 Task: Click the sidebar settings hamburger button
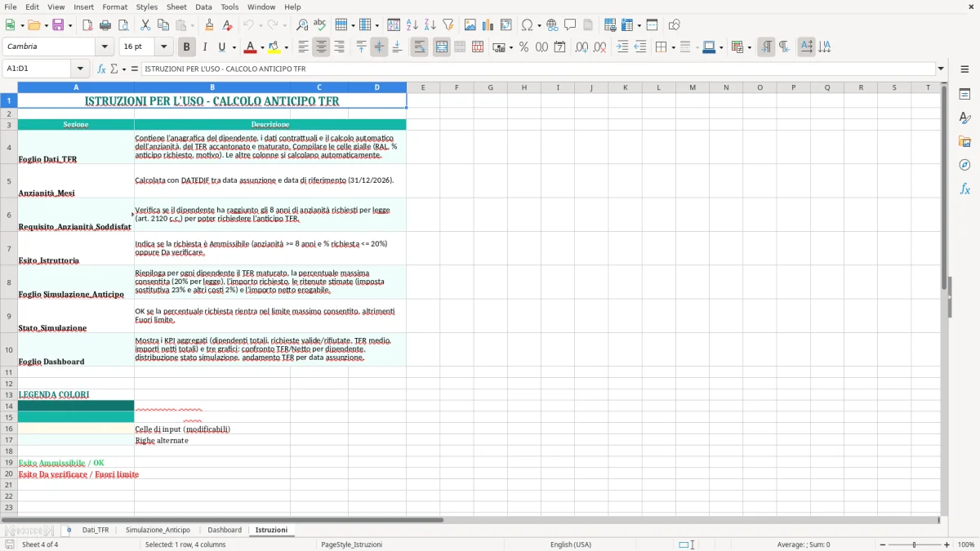tap(964, 71)
